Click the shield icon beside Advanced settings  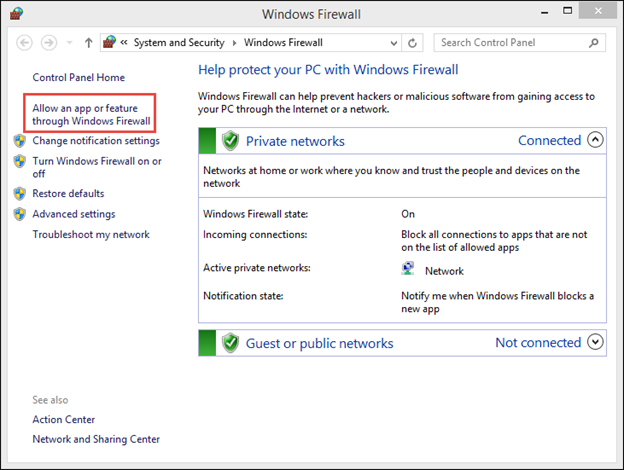pos(20,214)
